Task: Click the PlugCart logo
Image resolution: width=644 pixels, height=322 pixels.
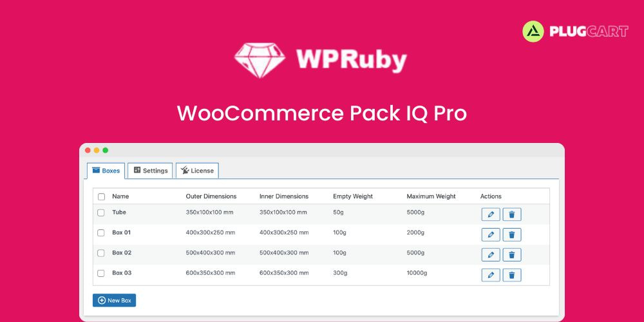Action: pos(575,31)
